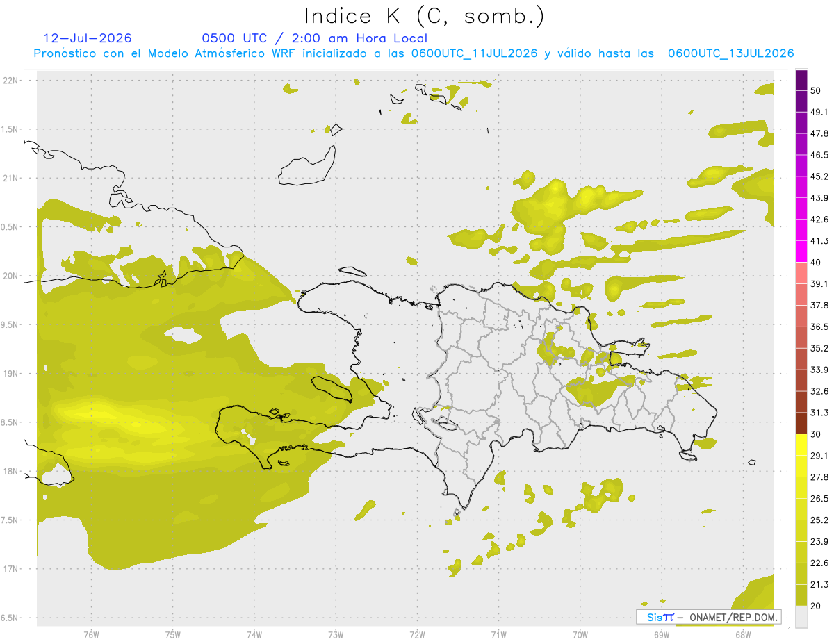This screenshot has width=834, height=644.
Task: Click the colorbar label "27.8"
Action: pos(819,477)
